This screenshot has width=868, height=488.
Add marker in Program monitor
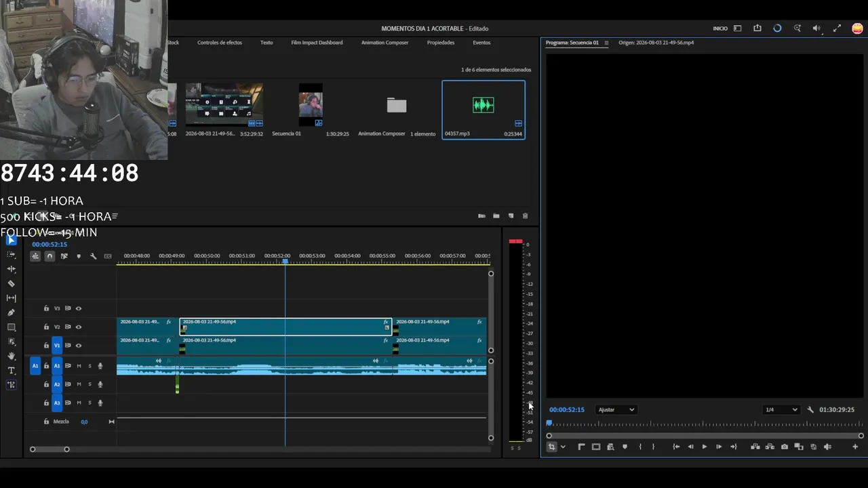(x=625, y=447)
